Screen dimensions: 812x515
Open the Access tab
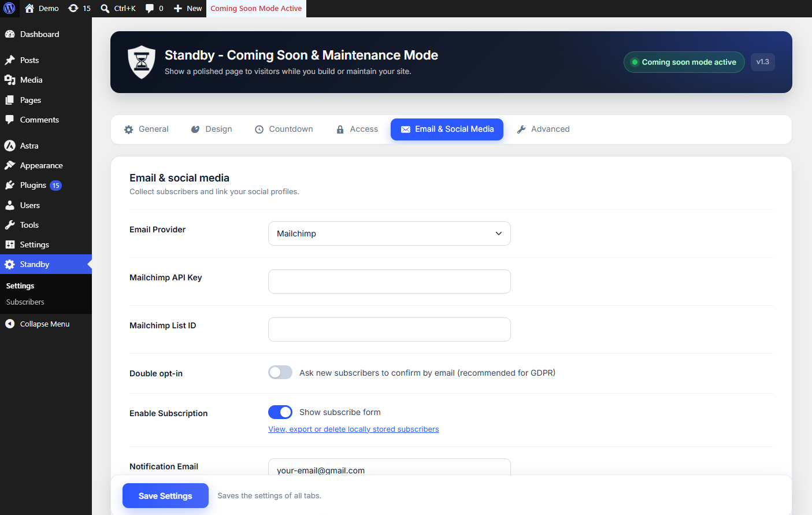coord(357,129)
